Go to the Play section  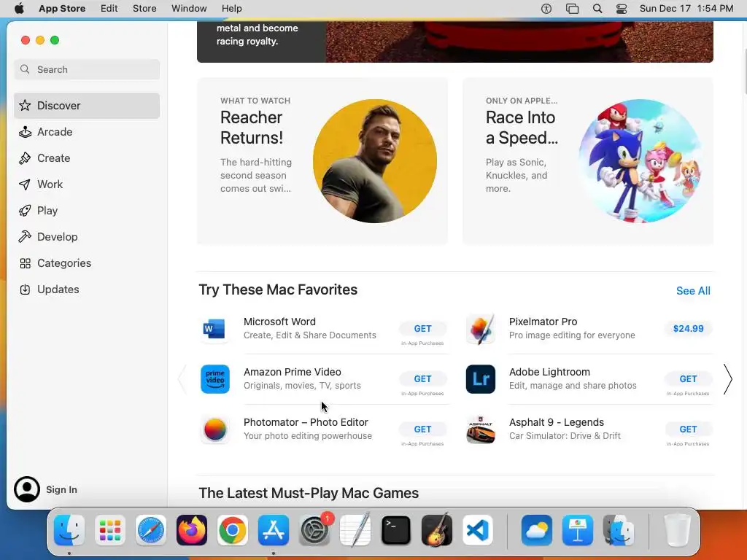(x=87, y=211)
